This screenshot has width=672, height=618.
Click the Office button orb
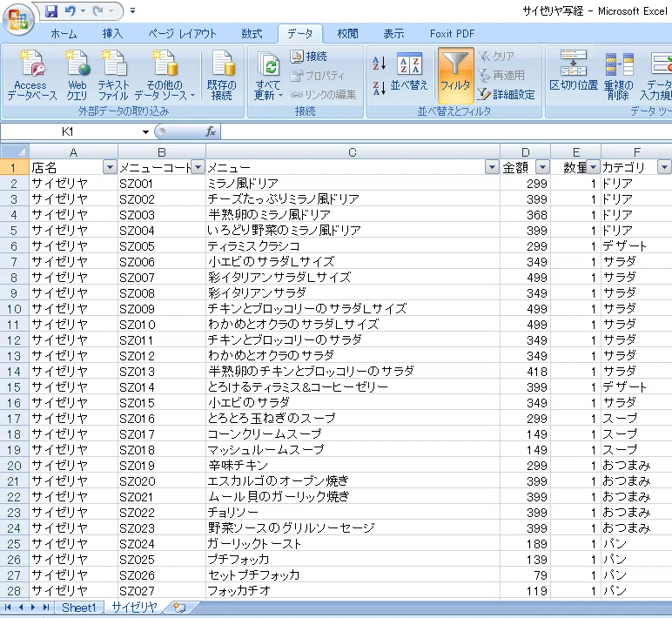tap(18, 19)
